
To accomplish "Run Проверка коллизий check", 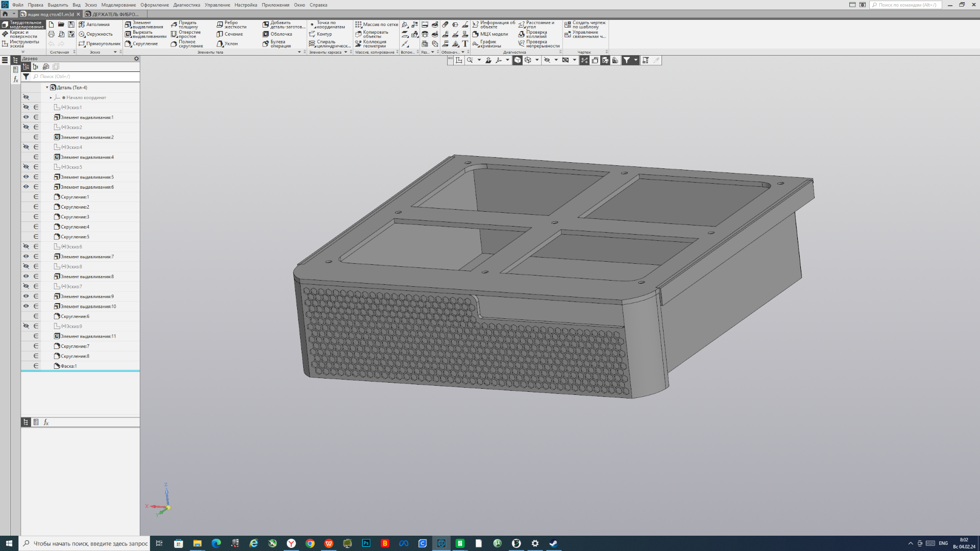I will (532, 34).
